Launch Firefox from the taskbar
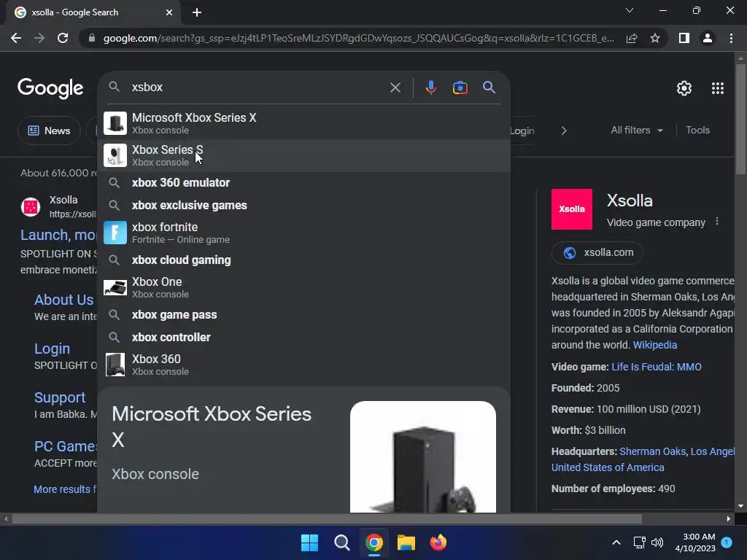This screenshot has height=560, width=747. [x=438, y=542]
